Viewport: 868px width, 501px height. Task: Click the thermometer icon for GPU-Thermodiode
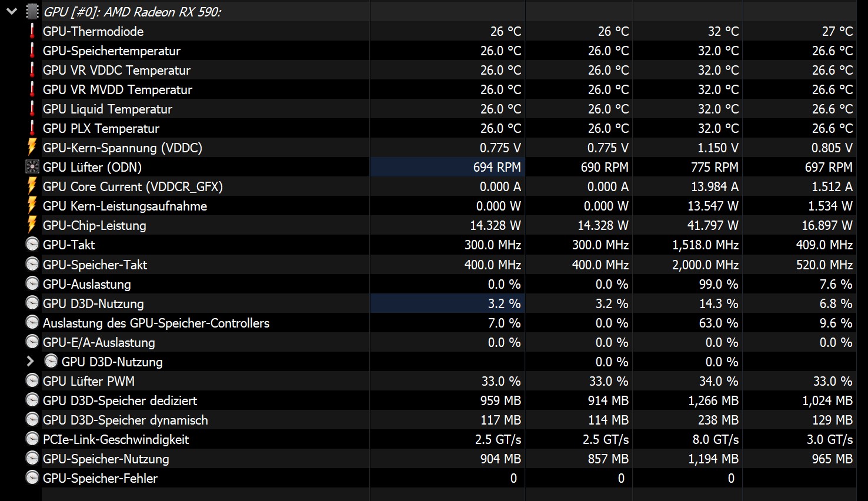pyautogui.click(x=32, y=31)
